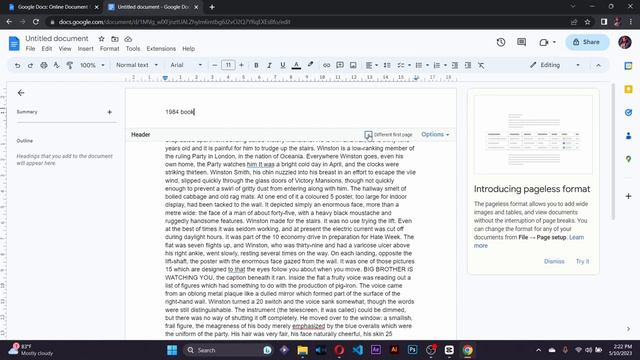Viewport: 640px width, 360px height.
Task: Dismiss the pageless format notice
Action: point(554,261)
